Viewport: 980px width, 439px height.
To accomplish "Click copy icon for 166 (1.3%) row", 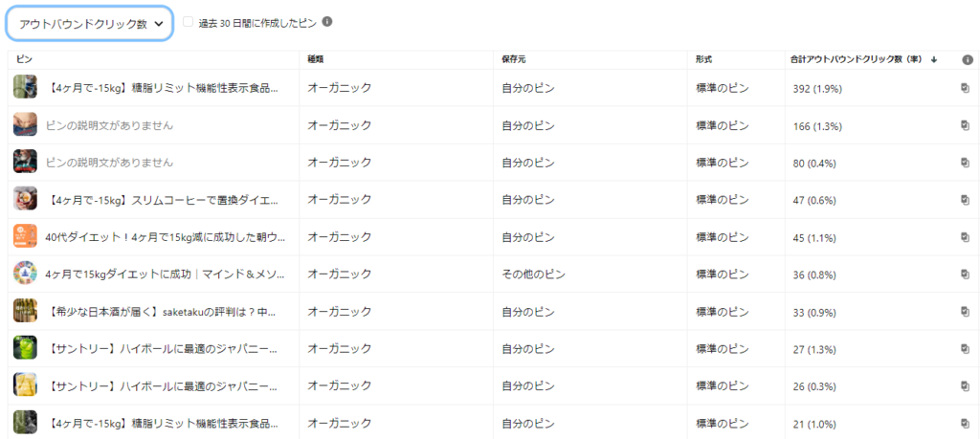I will pyautogui.click(x=965, y=125).
